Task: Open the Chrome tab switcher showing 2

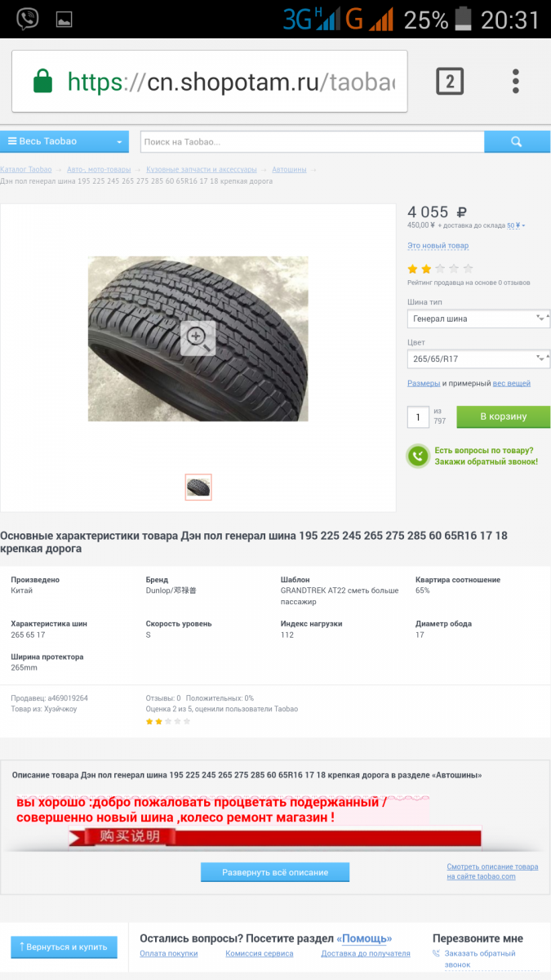Action: pos(450,81)
